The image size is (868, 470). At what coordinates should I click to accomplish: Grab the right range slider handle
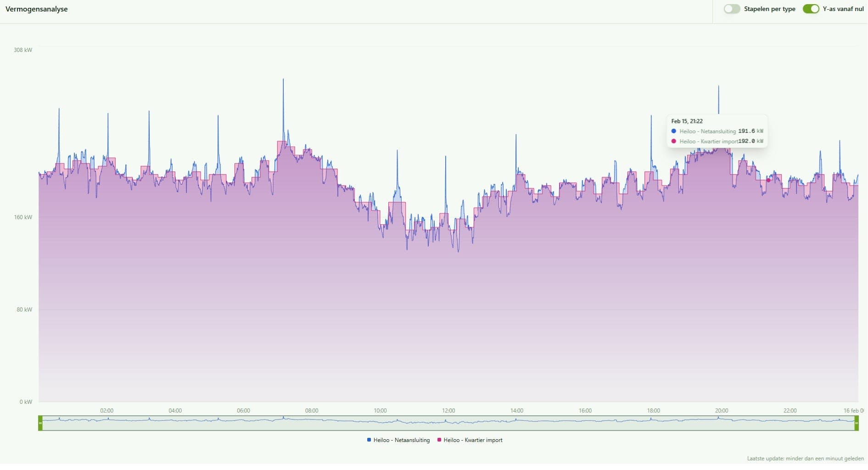tap(857, 423)
